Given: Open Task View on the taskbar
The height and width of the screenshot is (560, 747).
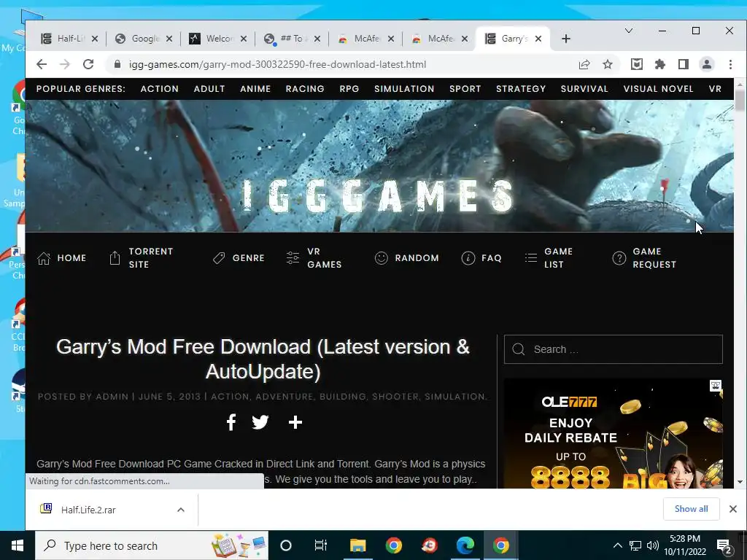Looking at the screenshot, I should pos(321,545).
